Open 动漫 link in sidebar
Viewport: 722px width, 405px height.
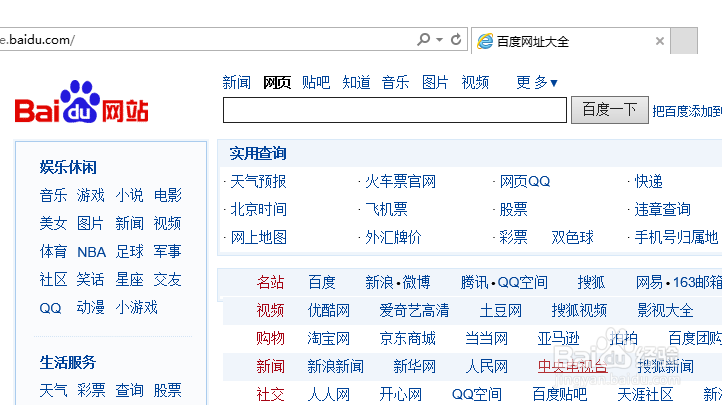(91, 307)
